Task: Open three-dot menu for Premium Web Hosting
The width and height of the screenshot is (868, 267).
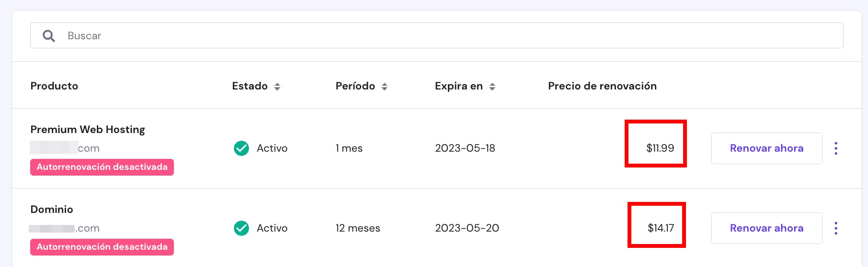Action: tap(836, 148)
